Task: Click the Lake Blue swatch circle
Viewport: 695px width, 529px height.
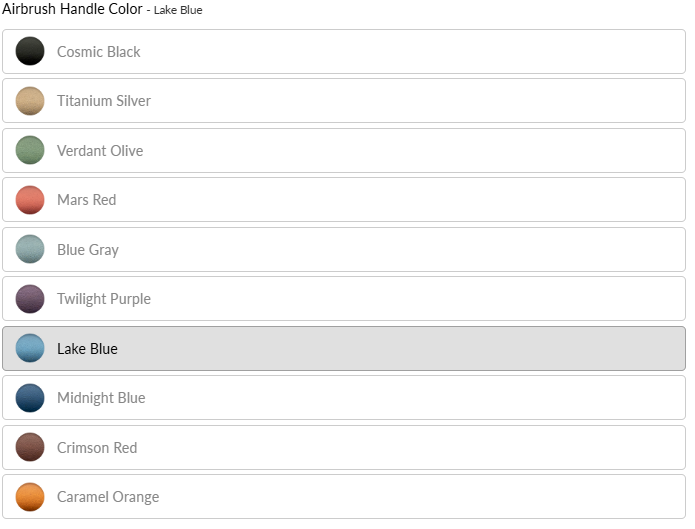Action: [x=30, y=348]
